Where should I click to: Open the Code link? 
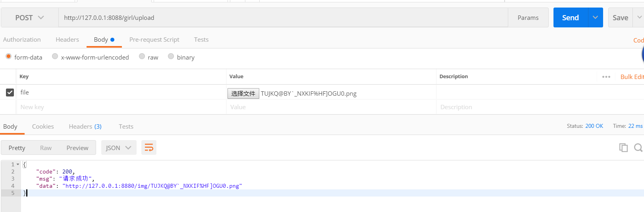point(638,40)
